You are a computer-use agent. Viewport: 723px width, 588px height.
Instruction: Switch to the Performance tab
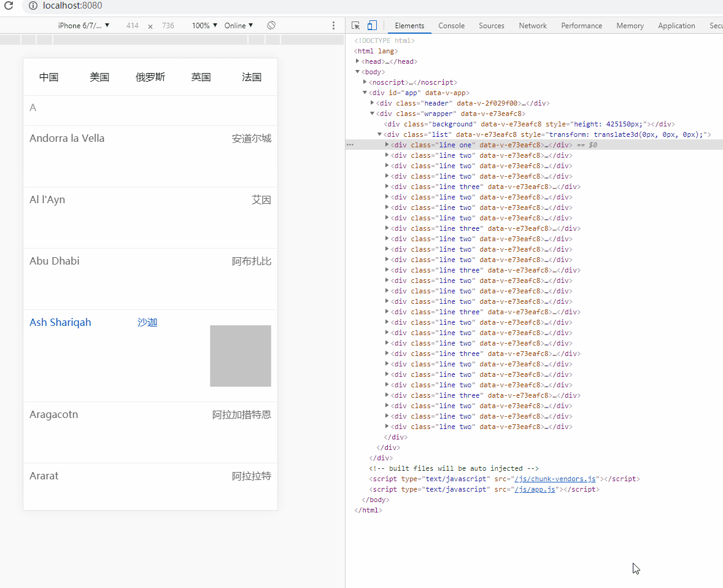click(581, 26)
